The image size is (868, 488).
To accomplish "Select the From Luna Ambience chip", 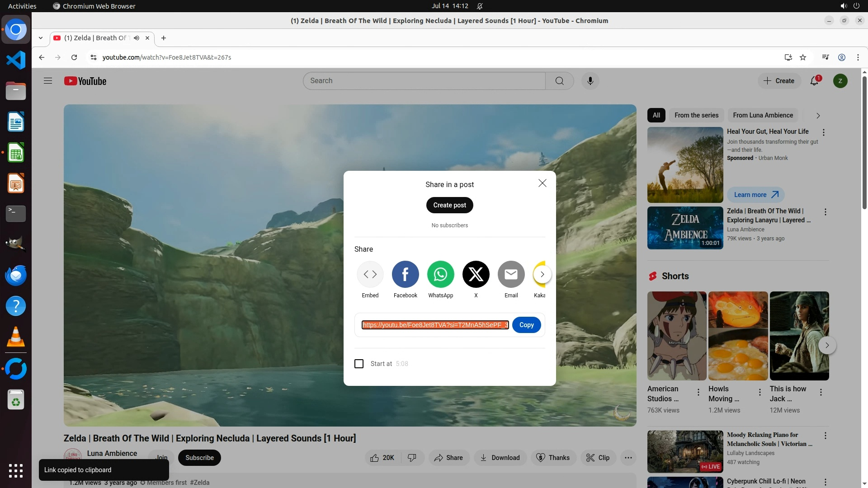I will 763,115.
